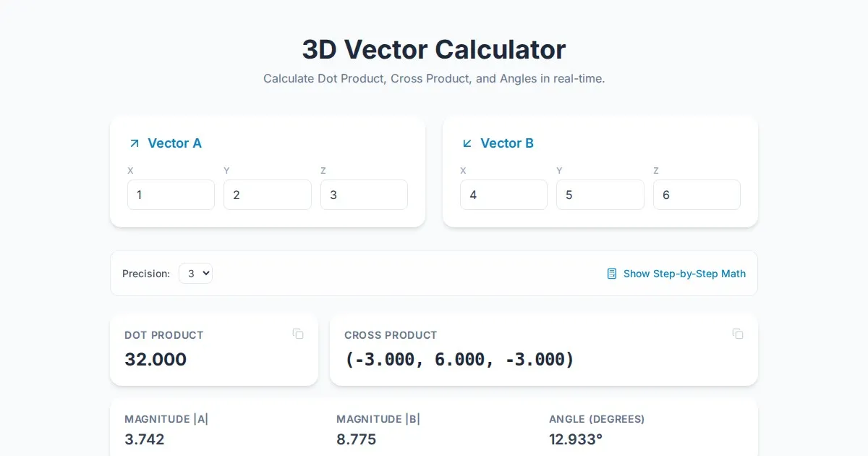Click the cross product vector result
This screenshot has width=868, height=456.
[459, 359]
